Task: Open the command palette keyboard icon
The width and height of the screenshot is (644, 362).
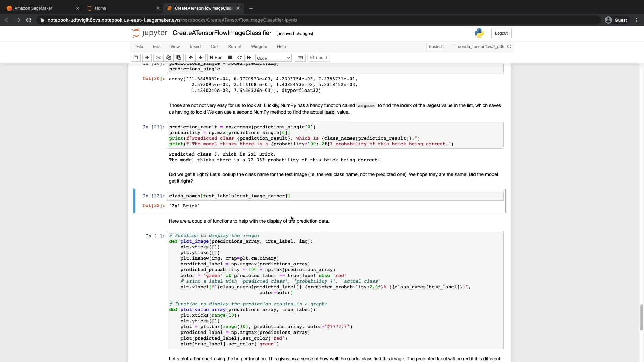Action: coord(300,58)
